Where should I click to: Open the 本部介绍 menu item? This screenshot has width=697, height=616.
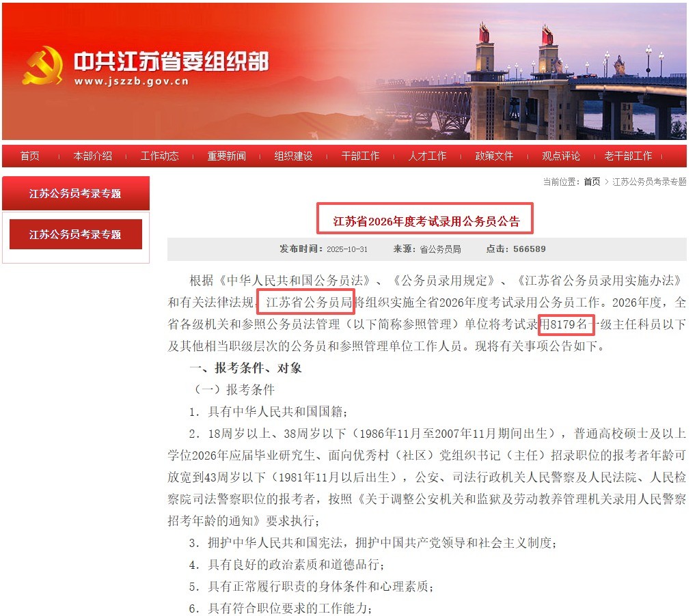(93, 156)
